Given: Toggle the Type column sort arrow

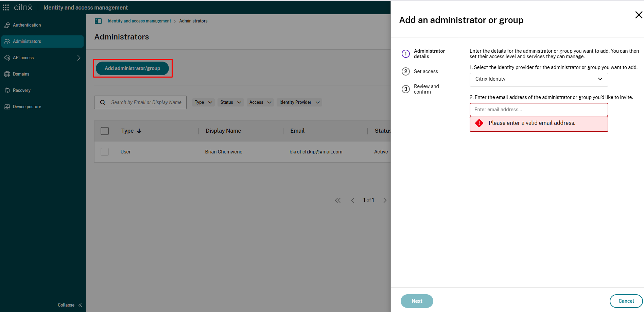Looking at the screenshot, I should pos(140,131).
